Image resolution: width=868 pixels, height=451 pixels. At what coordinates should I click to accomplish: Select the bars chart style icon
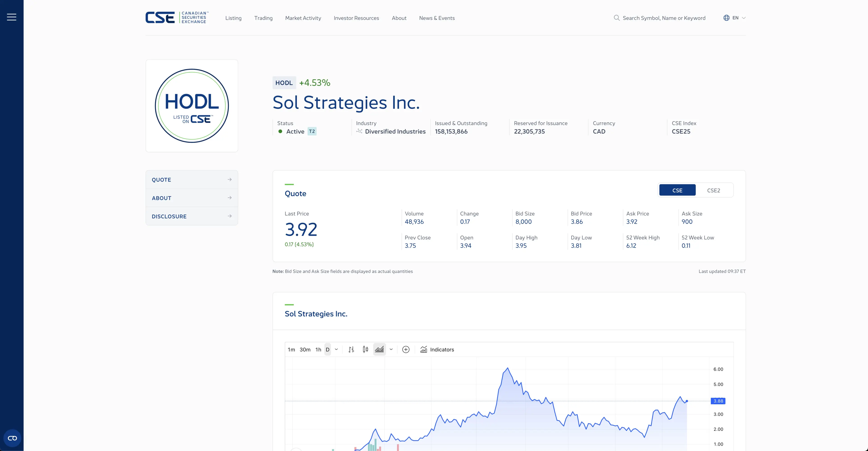tap(351, 350)
